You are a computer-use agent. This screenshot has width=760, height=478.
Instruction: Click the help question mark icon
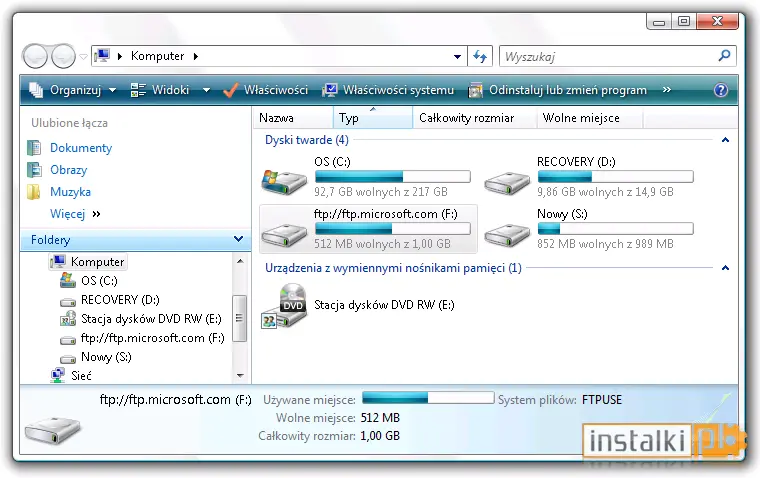(721, 90)
